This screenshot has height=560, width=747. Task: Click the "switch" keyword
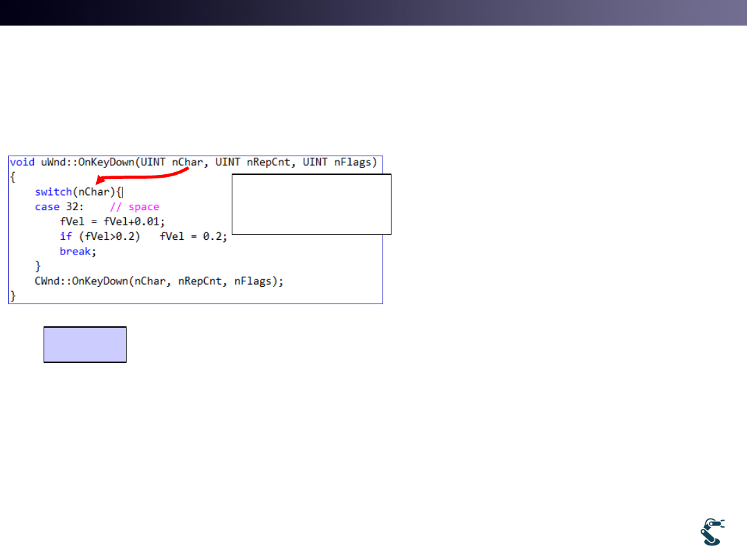point(53,192)
